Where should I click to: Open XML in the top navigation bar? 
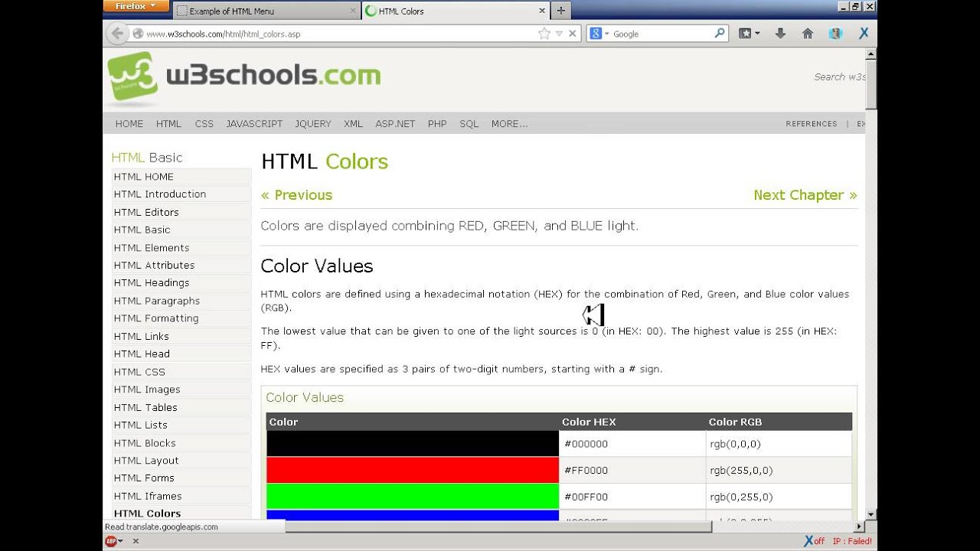tap(353, 124)
